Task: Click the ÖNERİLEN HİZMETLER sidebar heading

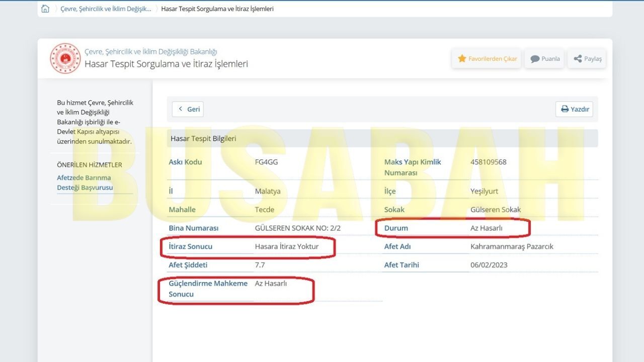Action: click(x=90, y=165)
